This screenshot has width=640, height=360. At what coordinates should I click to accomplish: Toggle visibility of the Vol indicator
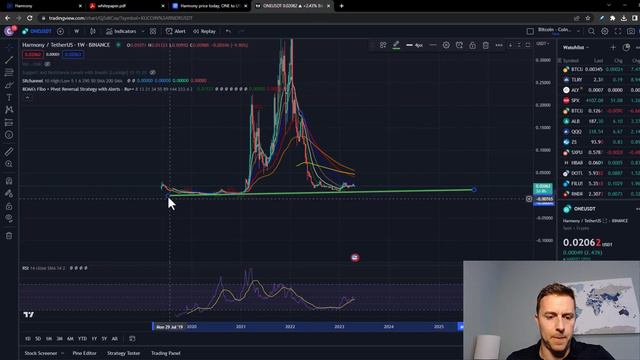pos(47,64)
